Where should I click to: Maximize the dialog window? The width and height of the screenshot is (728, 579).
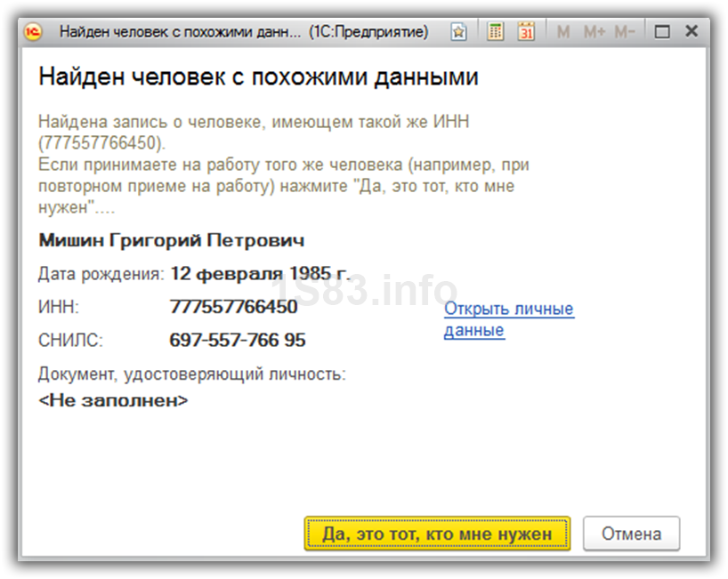point(661,32)
